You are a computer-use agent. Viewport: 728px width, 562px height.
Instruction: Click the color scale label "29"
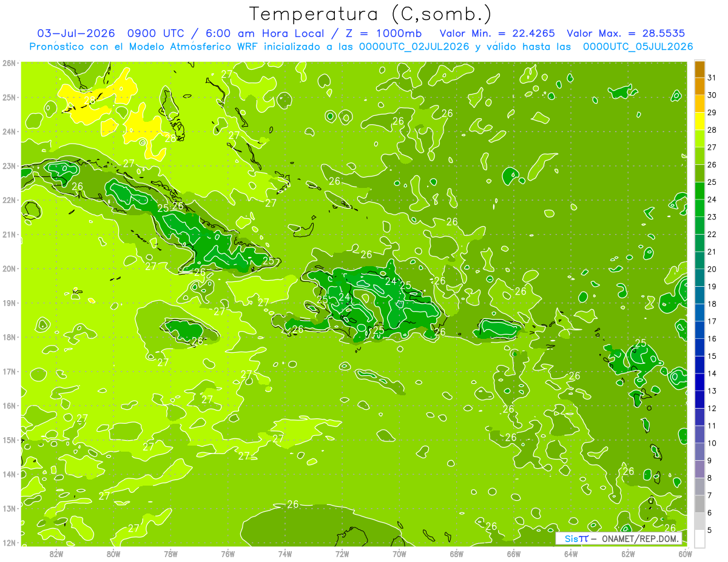tap(712, 112)
